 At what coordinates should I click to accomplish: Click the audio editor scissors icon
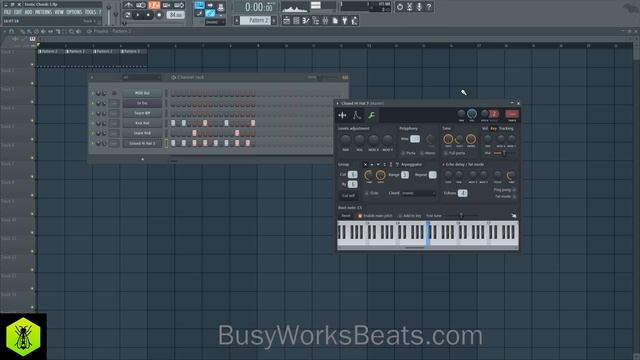[x=409, y=7]
